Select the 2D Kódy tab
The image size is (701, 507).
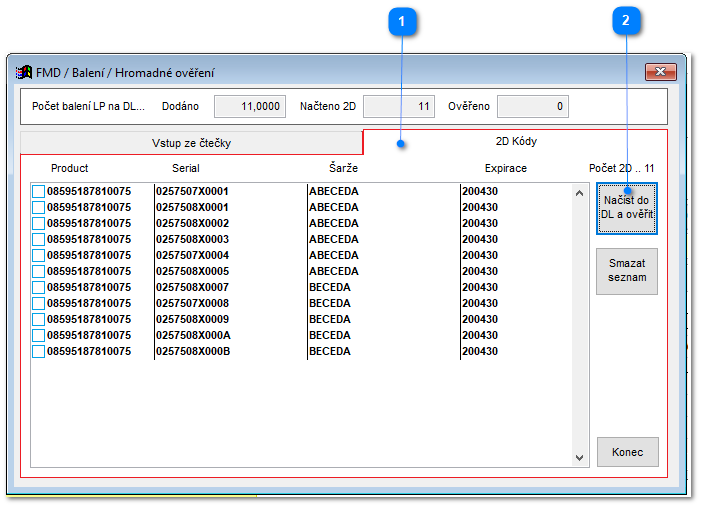pyautogui.click(x=516, y=141)
